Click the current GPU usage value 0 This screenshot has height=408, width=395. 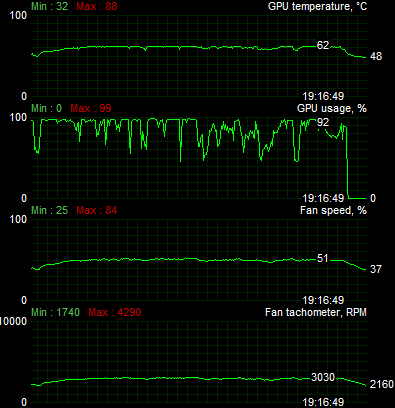[373, 198]
